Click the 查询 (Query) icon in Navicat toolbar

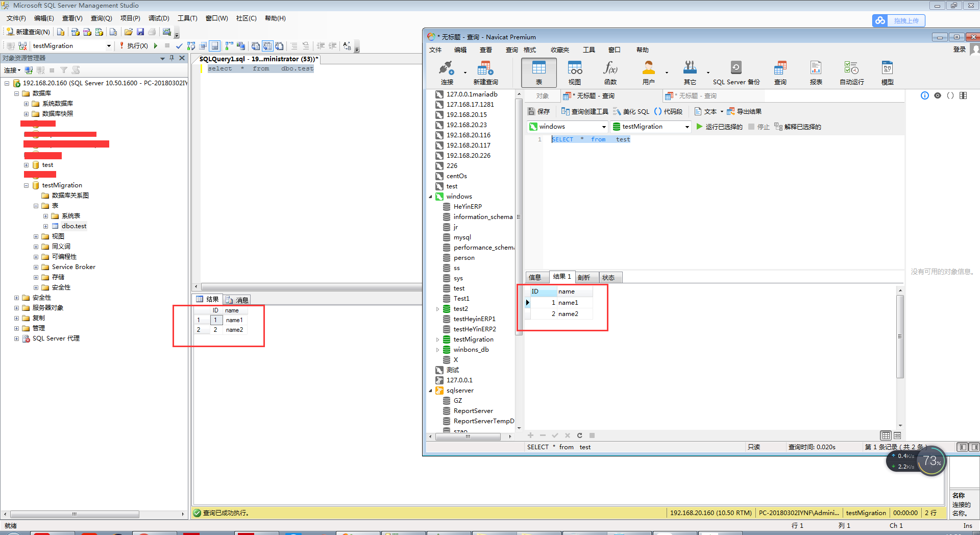780,72
